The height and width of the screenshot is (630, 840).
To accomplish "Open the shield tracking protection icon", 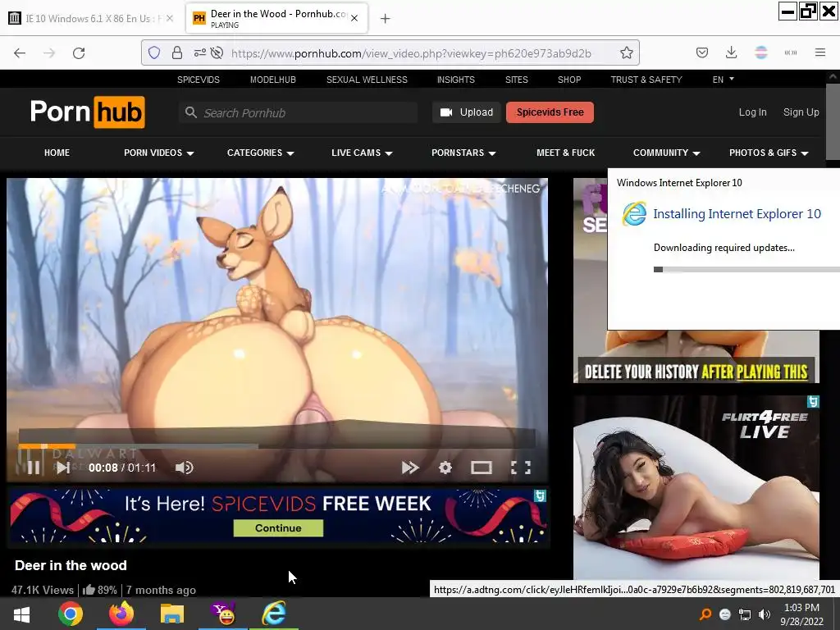I will [154, 52].
